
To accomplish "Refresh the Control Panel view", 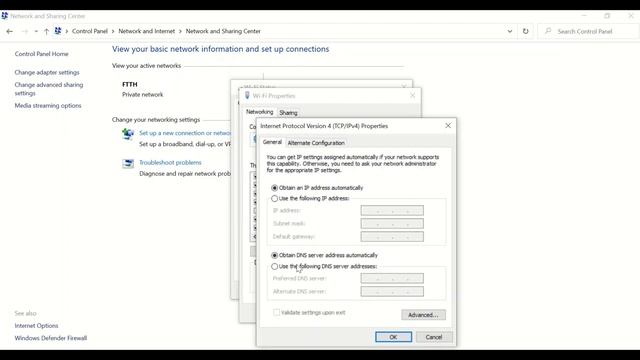I will pyautogui.click(x=525, y=31).
